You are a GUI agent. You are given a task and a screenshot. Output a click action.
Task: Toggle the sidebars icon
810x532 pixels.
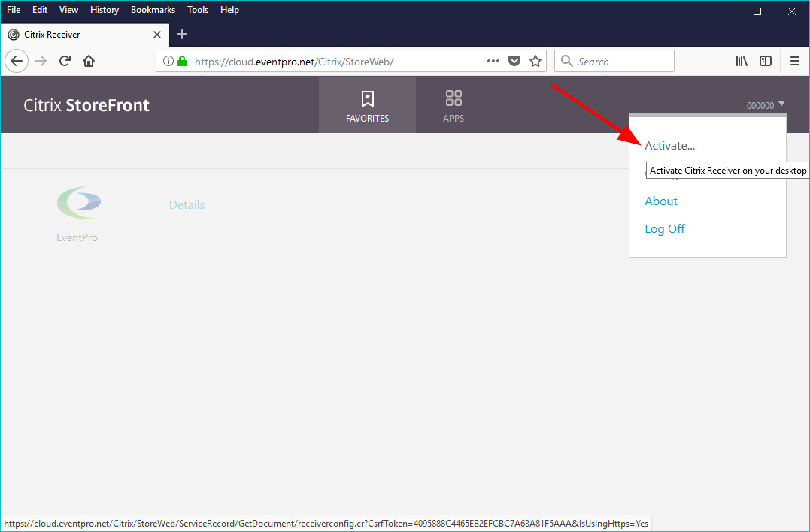(x=766, y=62)
